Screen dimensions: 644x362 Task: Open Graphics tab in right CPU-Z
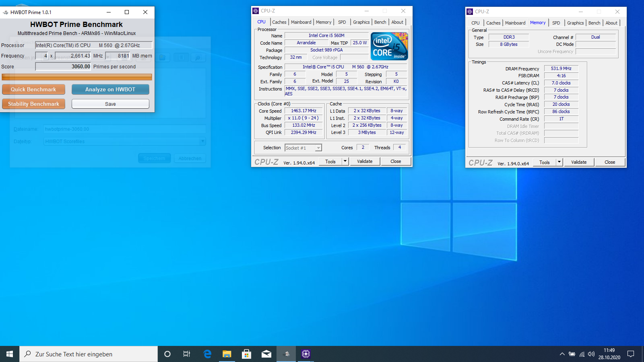point(575,23)
